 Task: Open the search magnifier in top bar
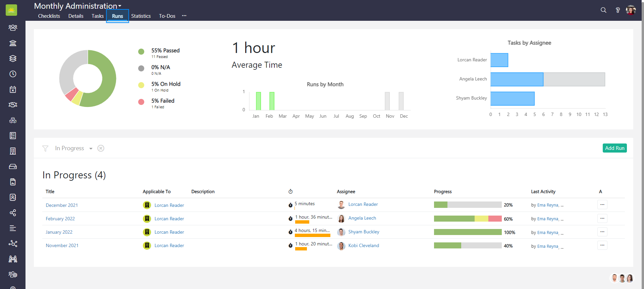pyautogui.click(x=603, y=10)
